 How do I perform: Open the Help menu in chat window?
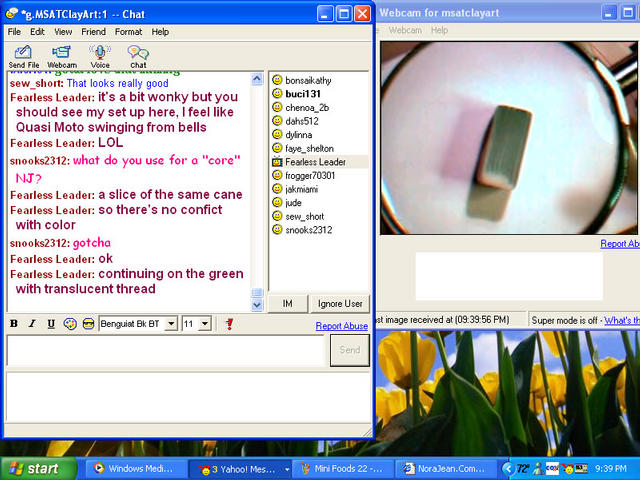(x=160, y=32)
